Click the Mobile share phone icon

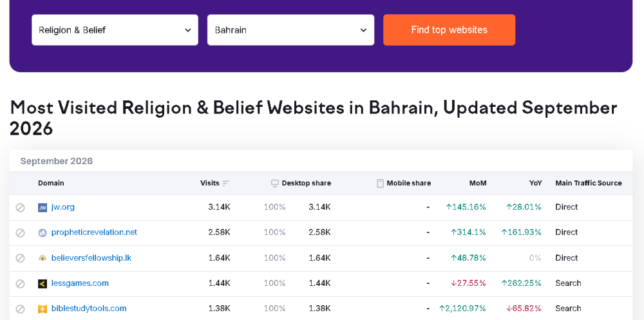pyautogui.click(x=381, y=184)
